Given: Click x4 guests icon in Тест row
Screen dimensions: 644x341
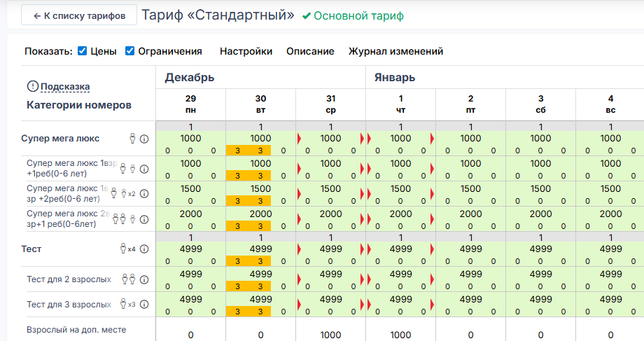Looking at the screenshot, I should tap(127, 249).
